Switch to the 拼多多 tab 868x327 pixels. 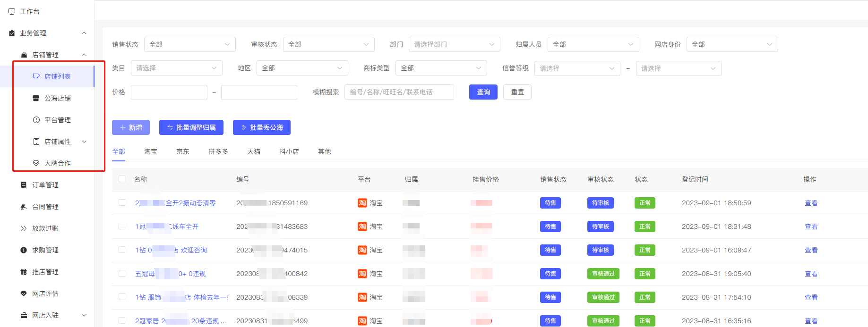(x=218, y=151)
